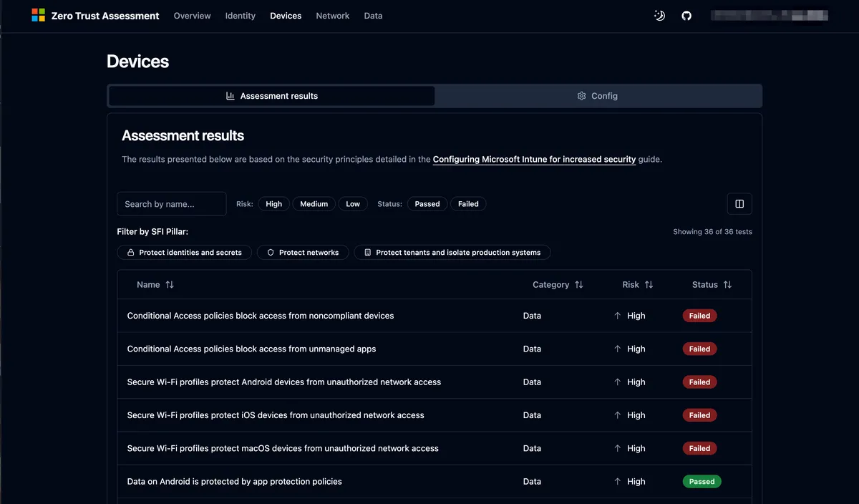Focus the Search by name field

pyautogui.click(x=172, y=204)
